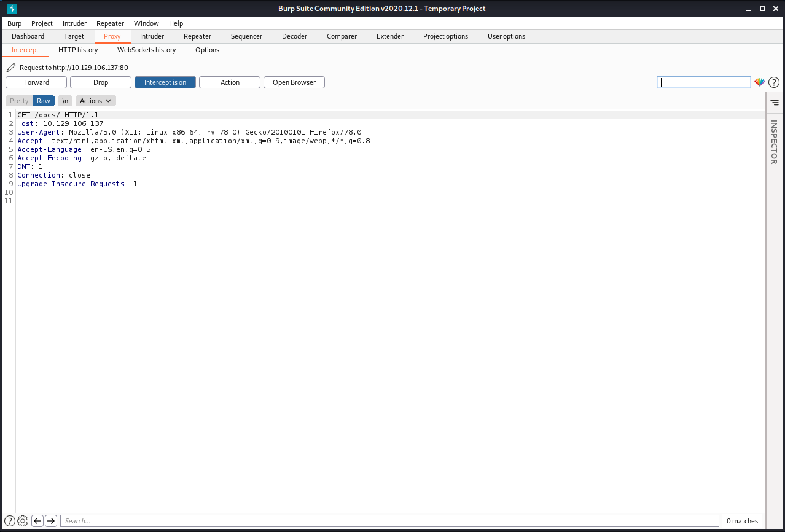Click the "0 matches" status text
Viewport: 785px width, 532px height.
[x=742, y=521]
